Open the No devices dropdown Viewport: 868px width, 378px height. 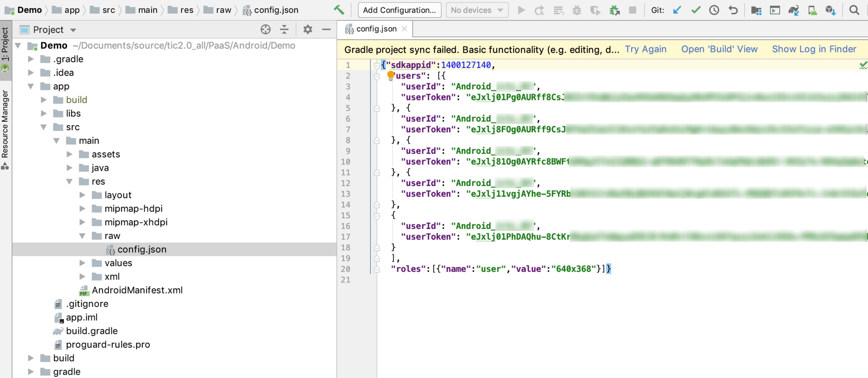point(477,10)
